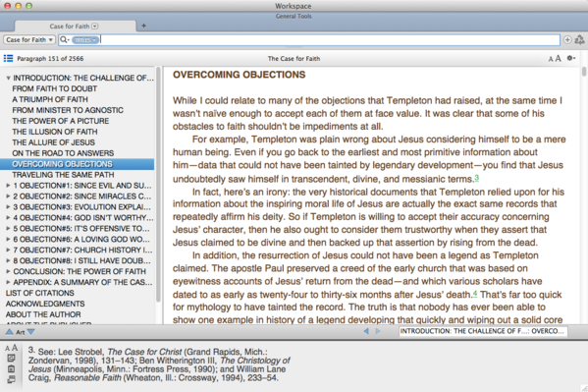Change font size in the footnote pane
588x392 pixels.
11,348
